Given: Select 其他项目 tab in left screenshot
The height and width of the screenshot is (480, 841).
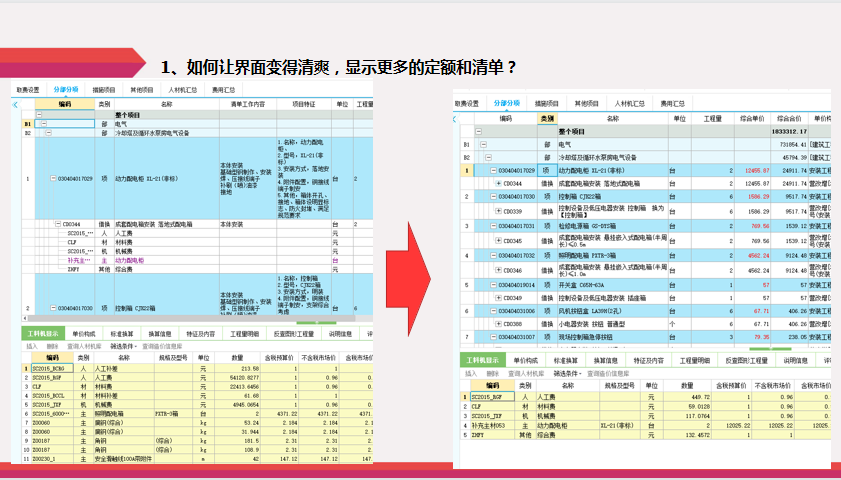Looking at the screenshot, I should (142, 90).
